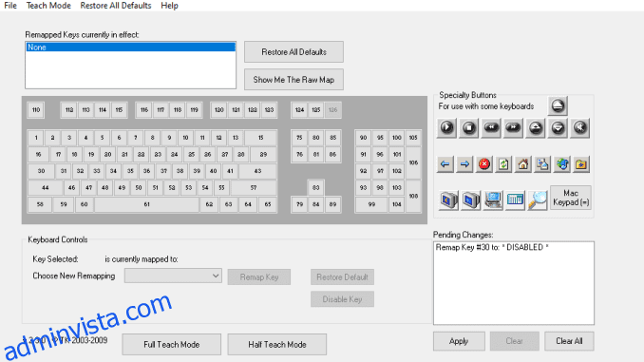
Task: Click the magnifying glass Search button
Action: tap(537, 200)
